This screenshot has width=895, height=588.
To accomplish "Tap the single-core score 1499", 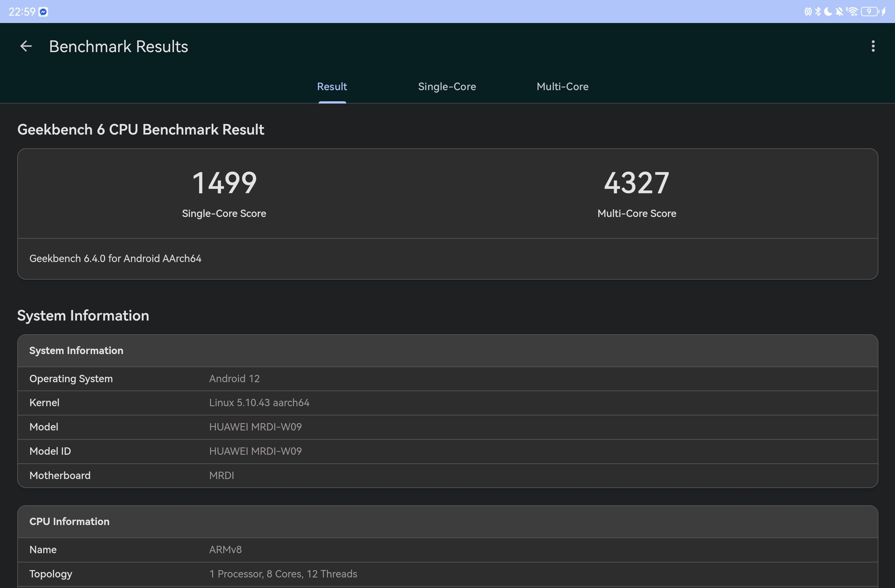I will coord(224,183).
